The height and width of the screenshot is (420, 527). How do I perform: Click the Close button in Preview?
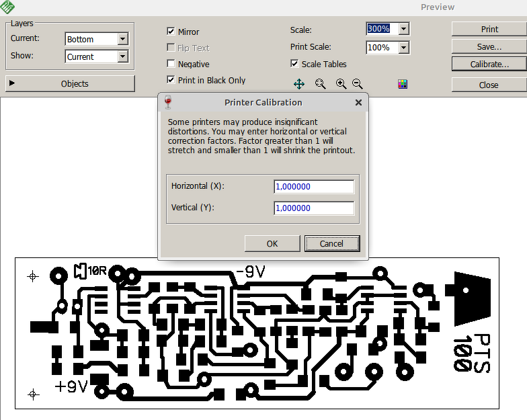[x=489, y=85]
